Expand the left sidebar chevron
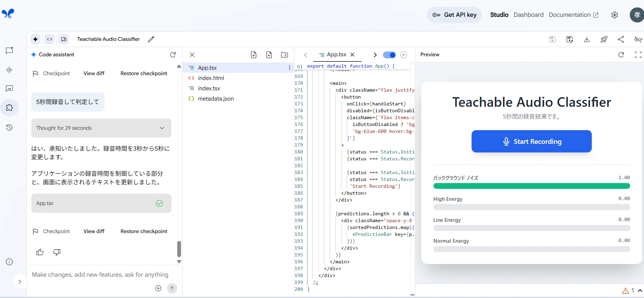 point(20,282)
